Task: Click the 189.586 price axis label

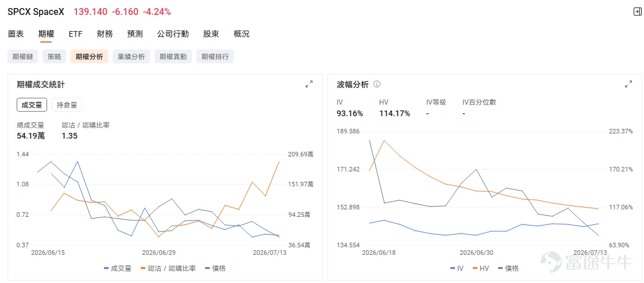Action: [348, 131]
